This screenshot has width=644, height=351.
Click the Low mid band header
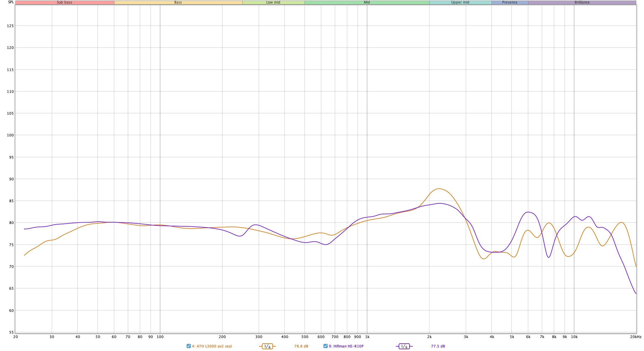click(273, 2)
